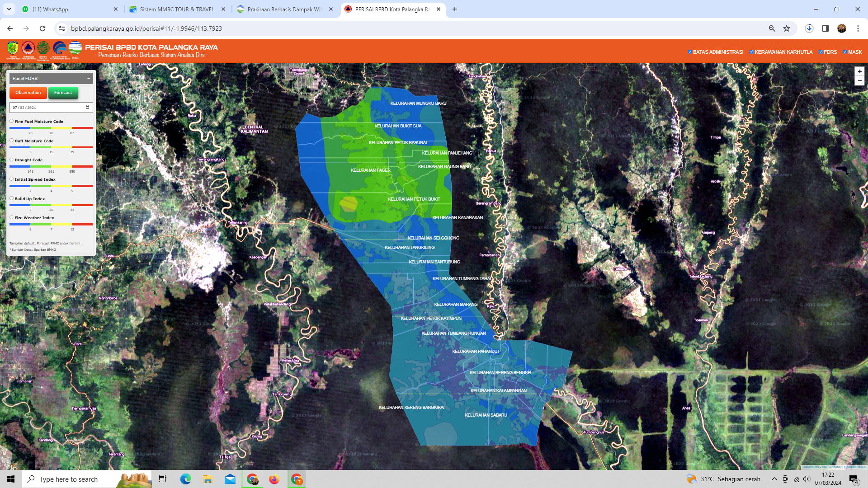The height and width of the screenshot is (488, 868).
Task: Select the PERISAI BPBD Kota Palangka Raya tab
Action: click(393, 9)
